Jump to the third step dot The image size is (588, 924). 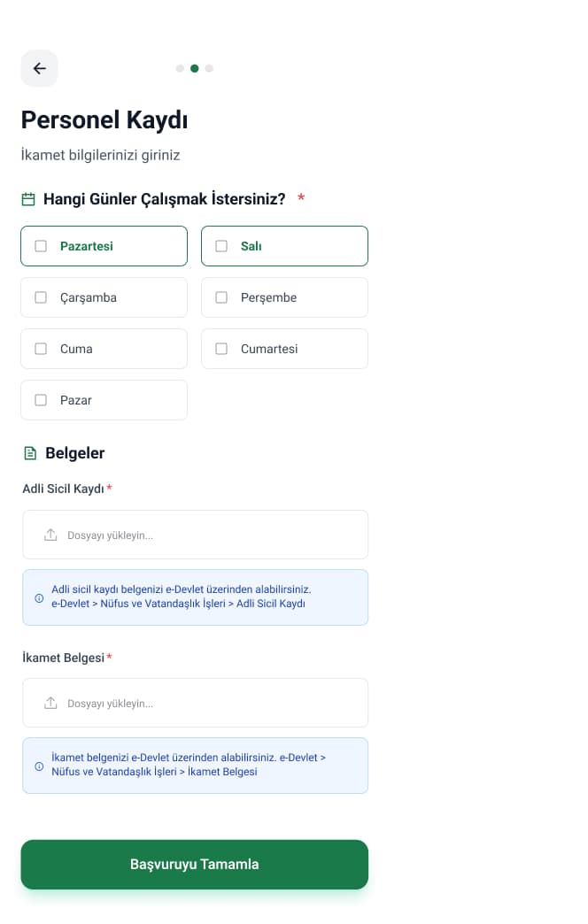[209, 68]
